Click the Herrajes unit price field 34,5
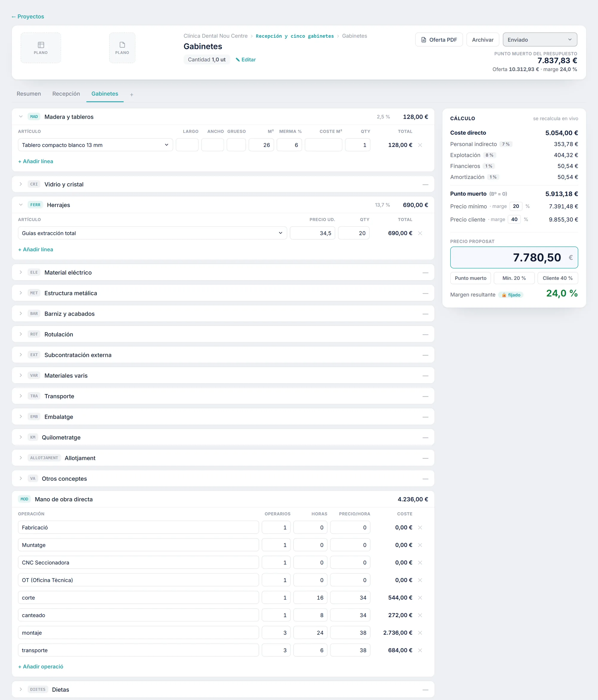This screenshot has height=700, width=598. 312,233
